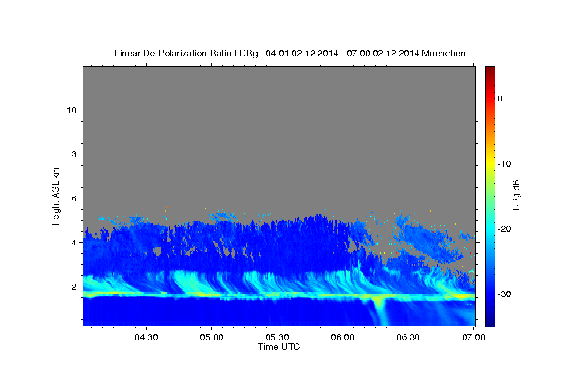Image resolution: width=588 pixels, height=392 pixels.
Task: Click the 'Time UTC' x-axis label
Action: [x=279, y=347]
